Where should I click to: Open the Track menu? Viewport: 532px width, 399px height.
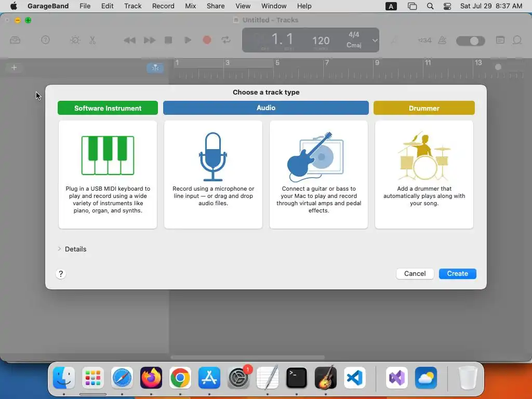[132, 6]
